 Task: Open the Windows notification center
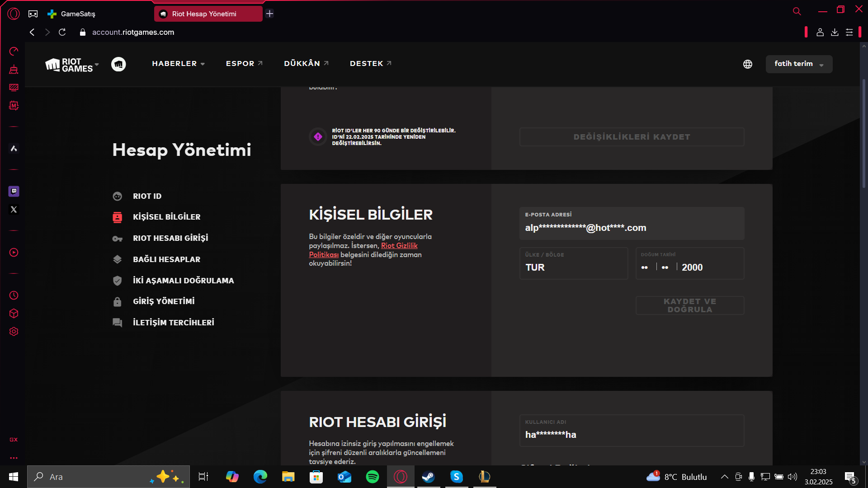tap(850, 477)
